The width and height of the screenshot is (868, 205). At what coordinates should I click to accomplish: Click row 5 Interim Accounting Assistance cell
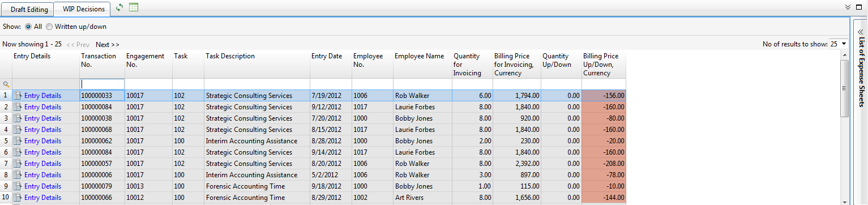pos(257,141)
